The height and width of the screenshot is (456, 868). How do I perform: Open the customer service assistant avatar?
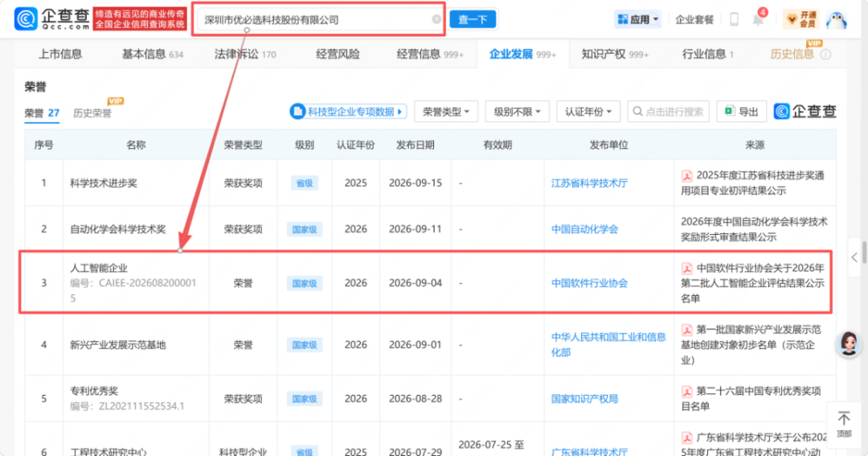click(x=849, y=343)
